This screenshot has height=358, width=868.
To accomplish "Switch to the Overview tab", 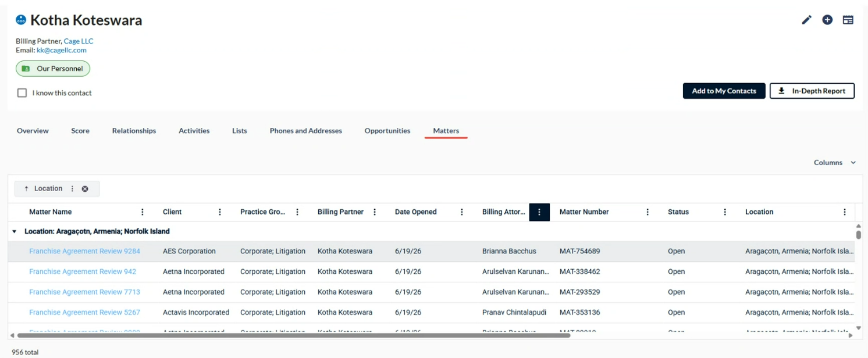I will (x=33, y=131).
